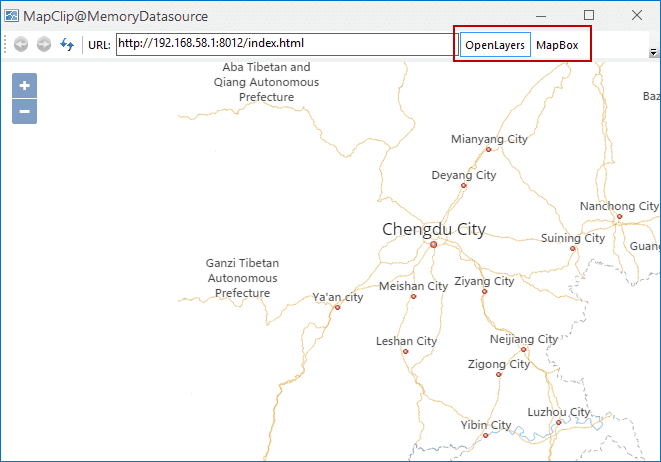Switch to MapBox view
The height and width of the screenshot is (462, 661).
coord(557,45)
